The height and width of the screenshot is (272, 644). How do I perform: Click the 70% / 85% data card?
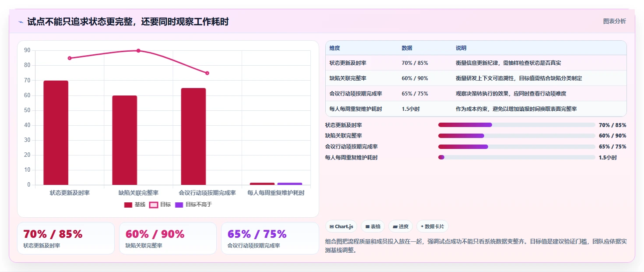click(66, 238)
